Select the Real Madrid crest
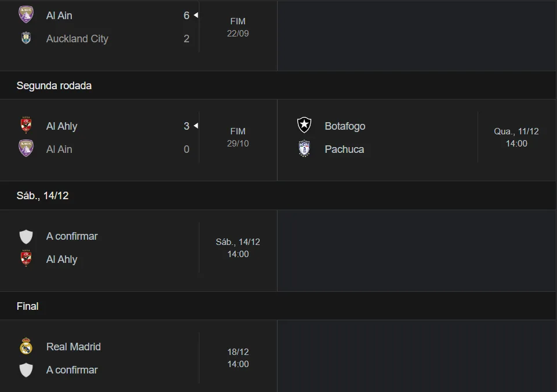Viewport: 557px width, 392px height. [26, 346]
